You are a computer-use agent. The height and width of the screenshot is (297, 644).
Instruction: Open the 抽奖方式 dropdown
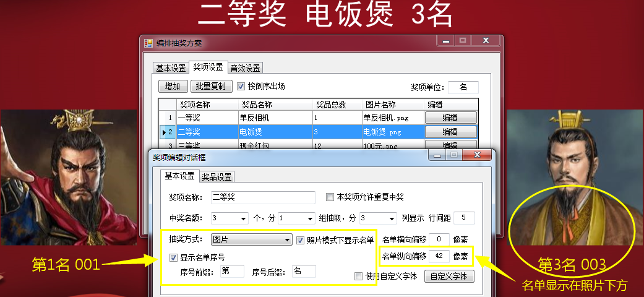point(287,240)
